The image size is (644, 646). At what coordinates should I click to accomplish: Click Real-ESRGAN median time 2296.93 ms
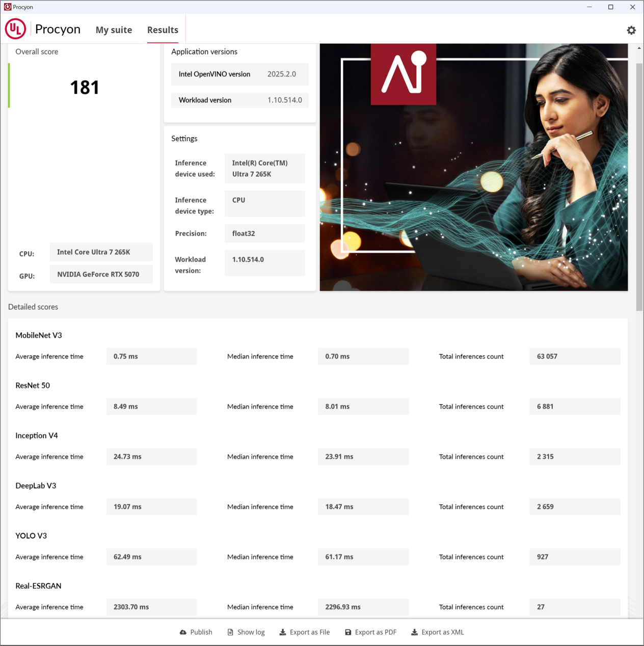363,607
